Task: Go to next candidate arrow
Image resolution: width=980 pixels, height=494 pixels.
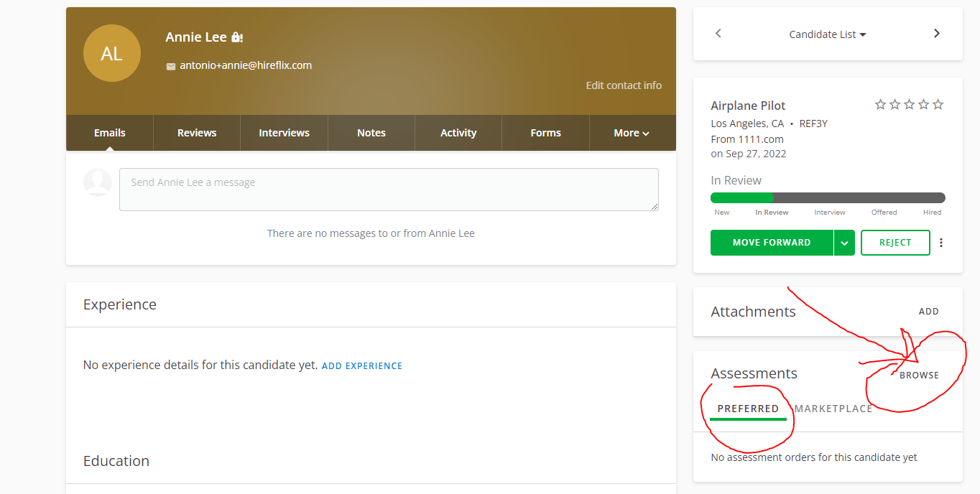Action: point(936,34)
